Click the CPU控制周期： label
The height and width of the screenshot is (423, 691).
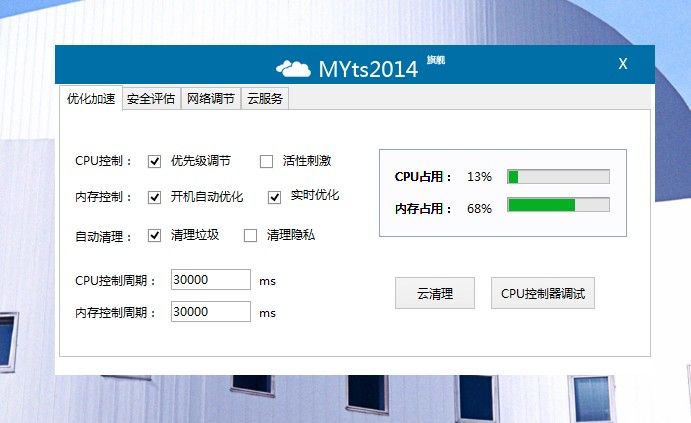tap(115, 281)
